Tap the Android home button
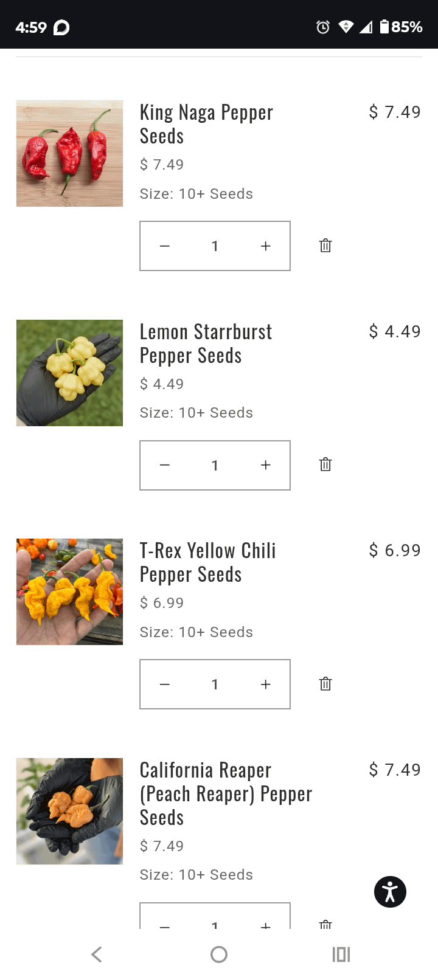This screenshot has height=980, width=438. pos(219,954)
